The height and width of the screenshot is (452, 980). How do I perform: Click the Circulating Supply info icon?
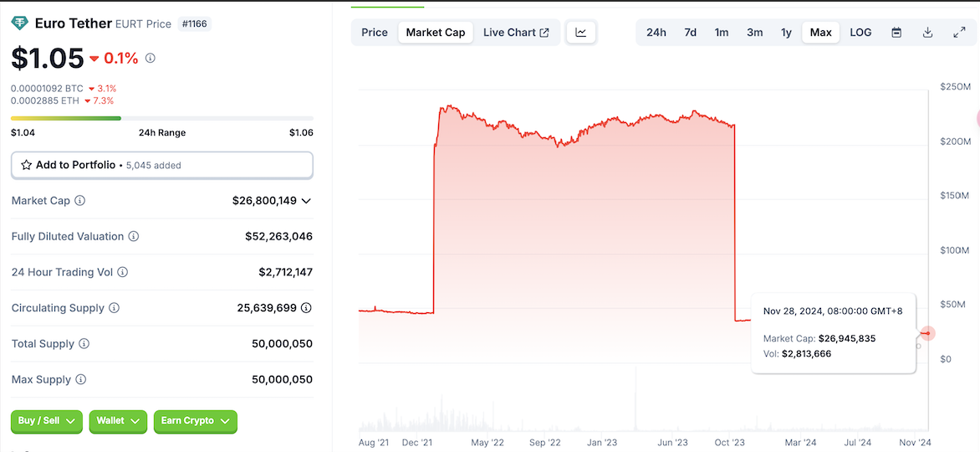click(x=115, y=308)
